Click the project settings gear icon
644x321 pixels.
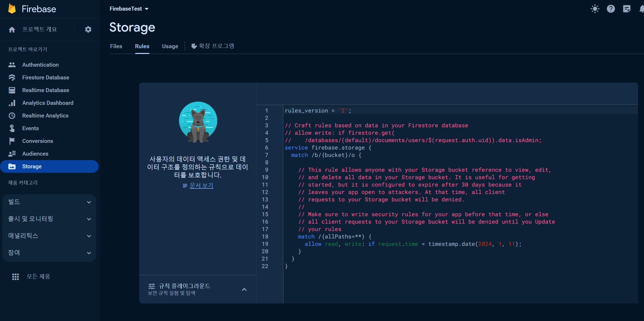[88, 29]
